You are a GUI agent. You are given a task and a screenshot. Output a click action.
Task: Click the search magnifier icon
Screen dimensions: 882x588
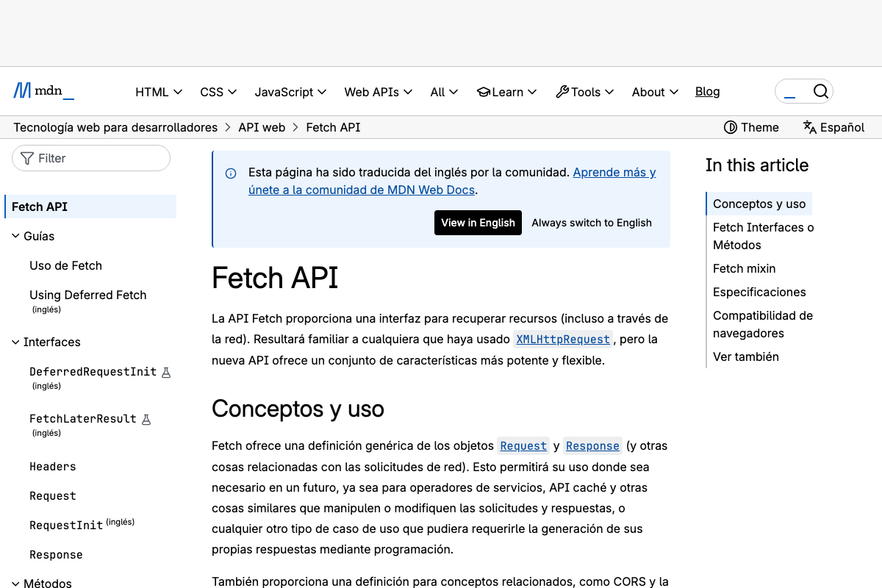(x=820, y=91)
